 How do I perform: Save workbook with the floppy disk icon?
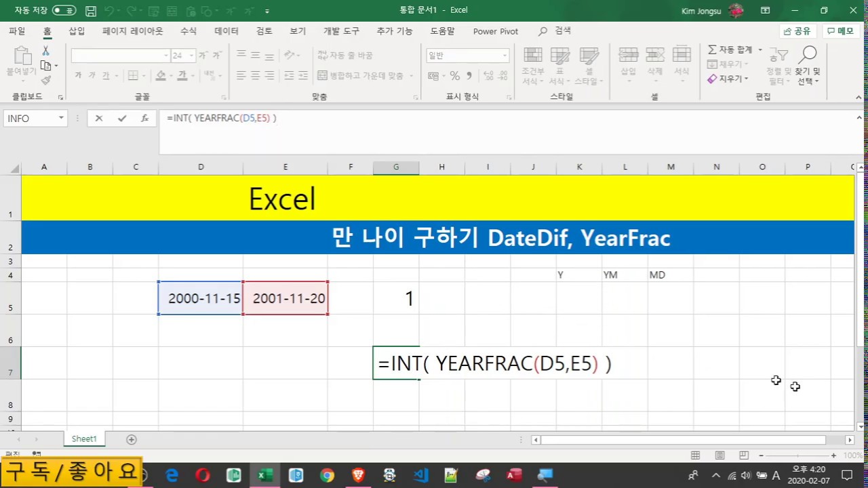coord(91,11)
